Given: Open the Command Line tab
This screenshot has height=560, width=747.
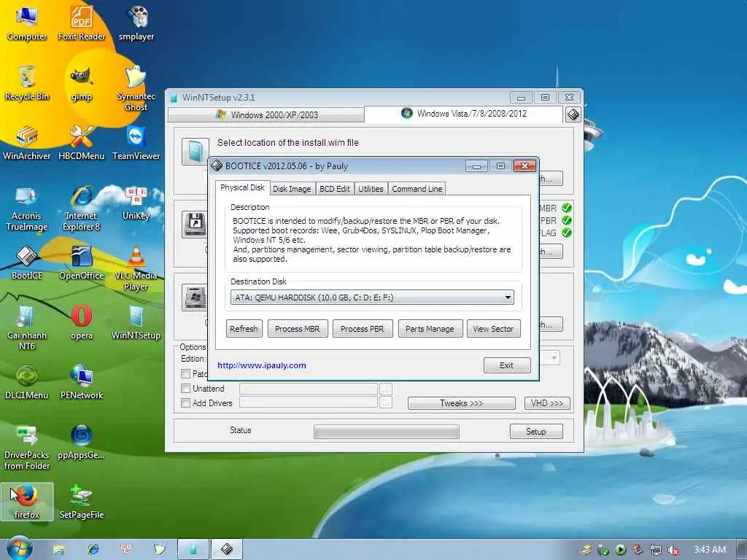Looking at the screenshot, I should [x=417, y=189].
